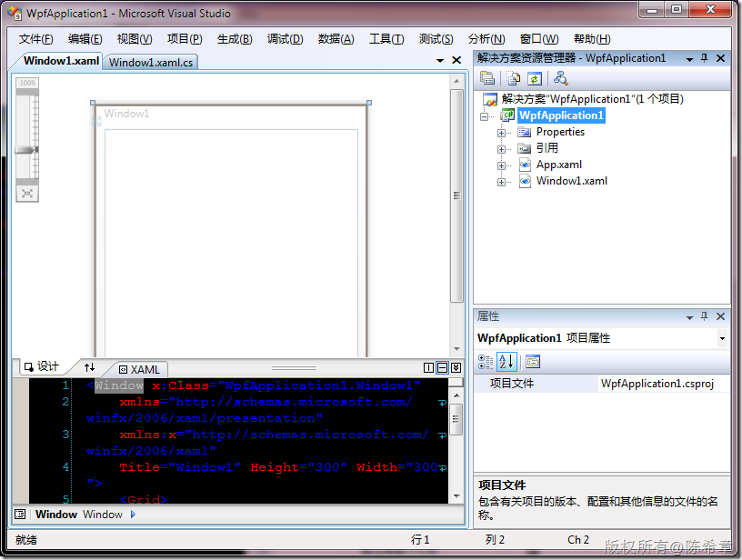Click the 引用 references folder icon
Viewport: 742px width, 560px height.
(525, 148)
